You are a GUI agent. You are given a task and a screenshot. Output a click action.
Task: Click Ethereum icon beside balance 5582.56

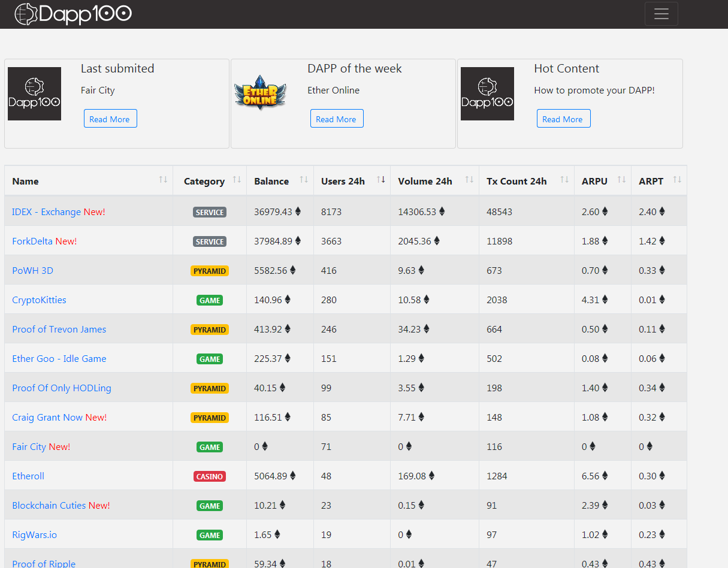click(x=293, y=270)
